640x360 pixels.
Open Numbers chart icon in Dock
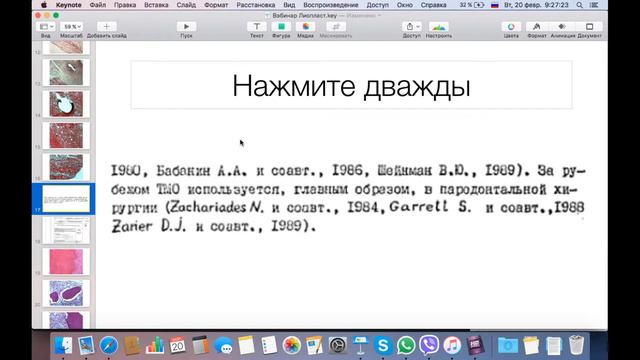[155, 346]
